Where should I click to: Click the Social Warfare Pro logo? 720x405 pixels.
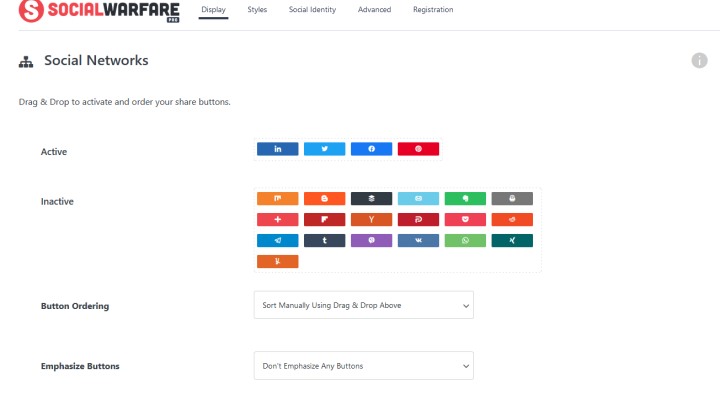[x=99, y=10]
